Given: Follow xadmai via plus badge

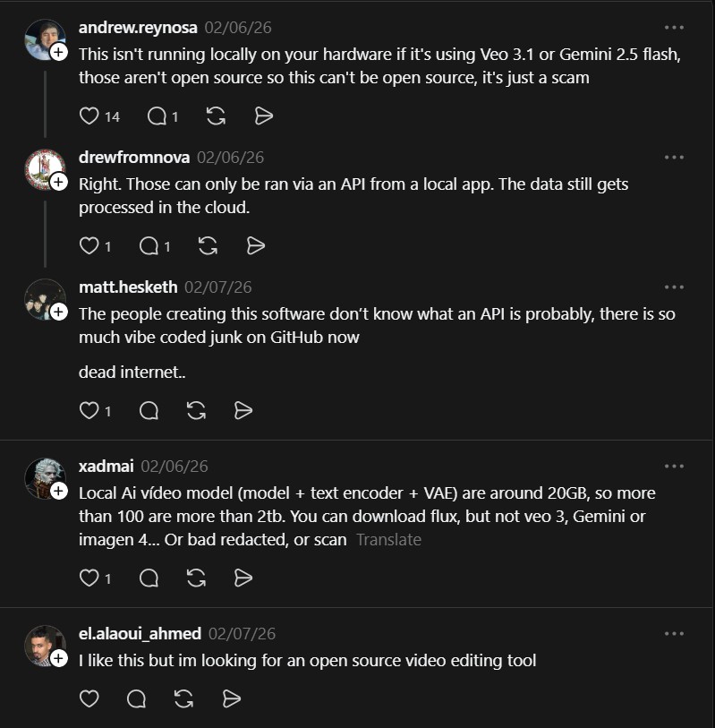Looking at the screenshot, I should tap(59, 491).
